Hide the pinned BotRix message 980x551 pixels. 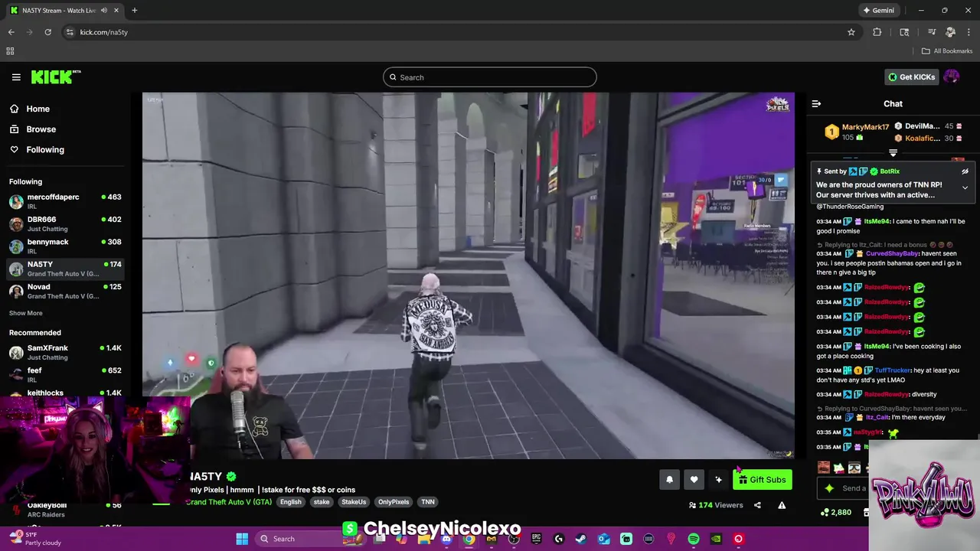965,171
